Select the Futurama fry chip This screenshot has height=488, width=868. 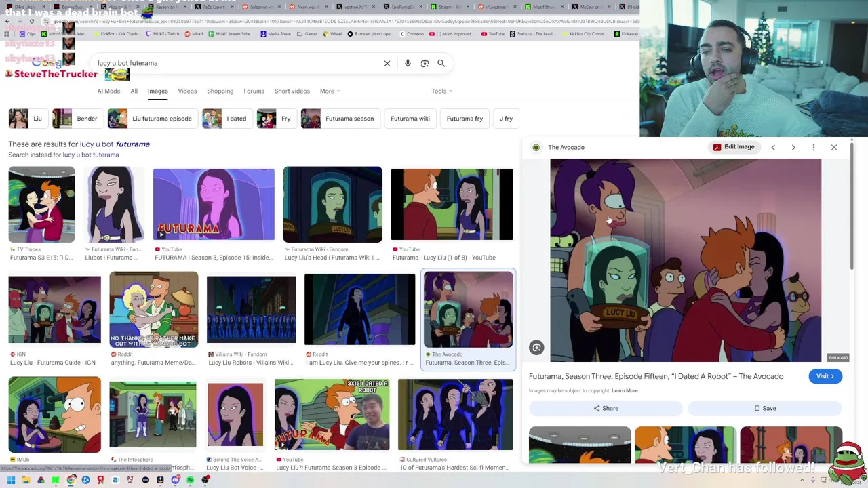(465, 119)
